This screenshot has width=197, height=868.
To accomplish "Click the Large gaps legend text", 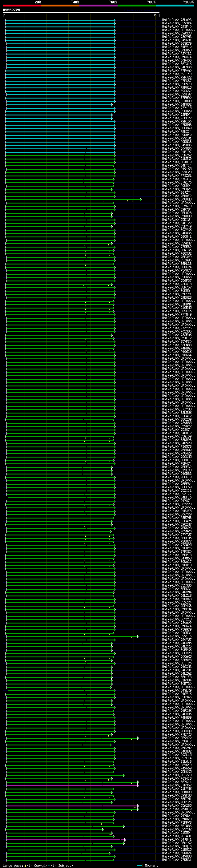I will [38, 865].
